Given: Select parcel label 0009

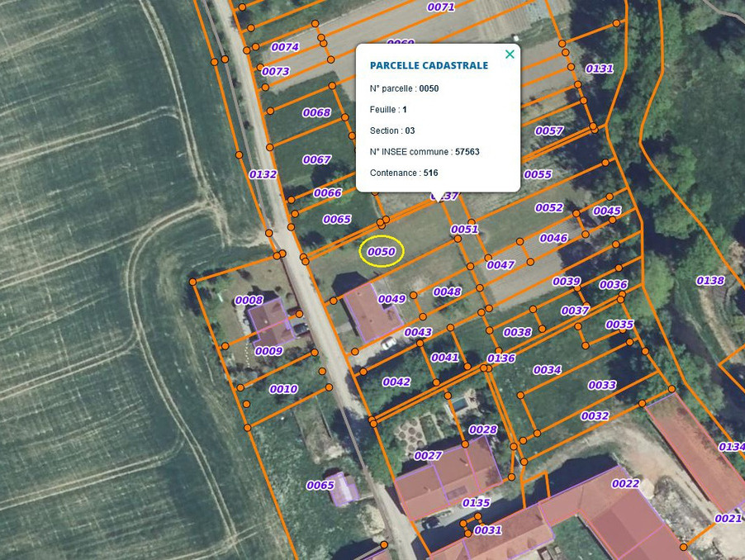Looking at the screenshot, I should point(268,351).
